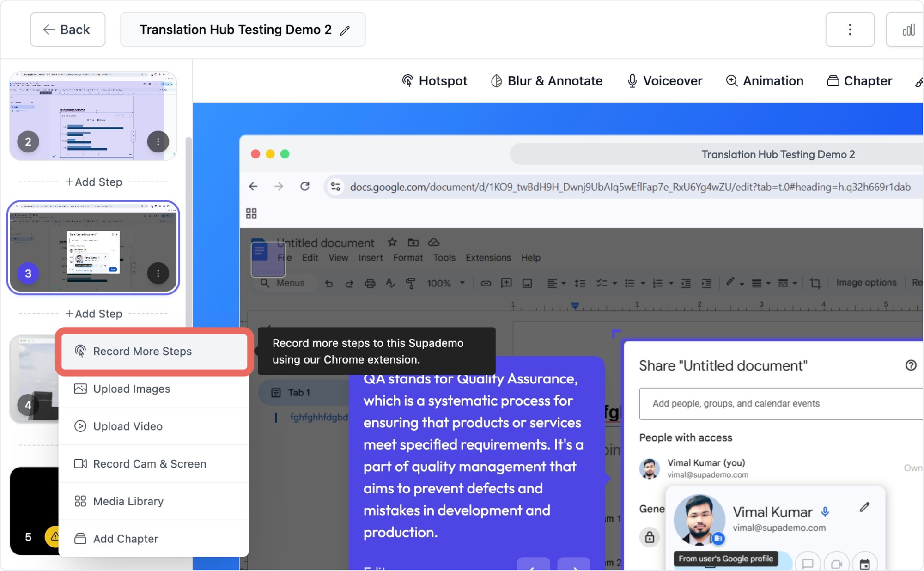
Task: Click browser back arrow in demo
Action: coord(253,187)
